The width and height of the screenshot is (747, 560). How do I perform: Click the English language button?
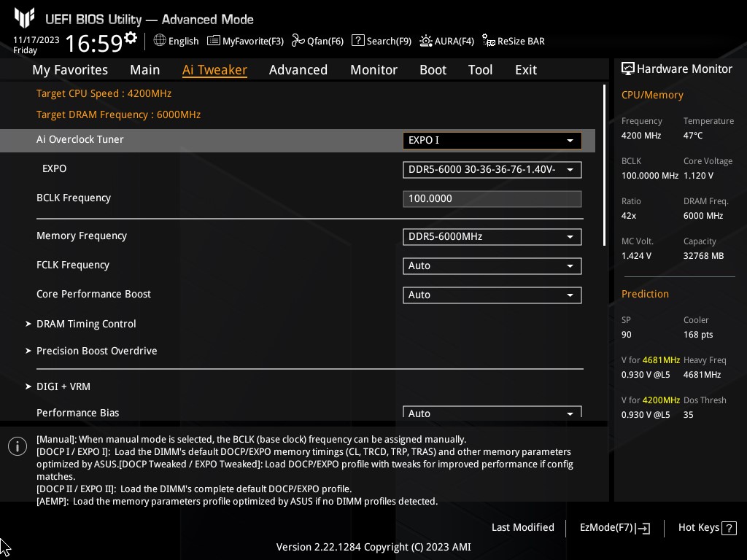coord(183,41)
